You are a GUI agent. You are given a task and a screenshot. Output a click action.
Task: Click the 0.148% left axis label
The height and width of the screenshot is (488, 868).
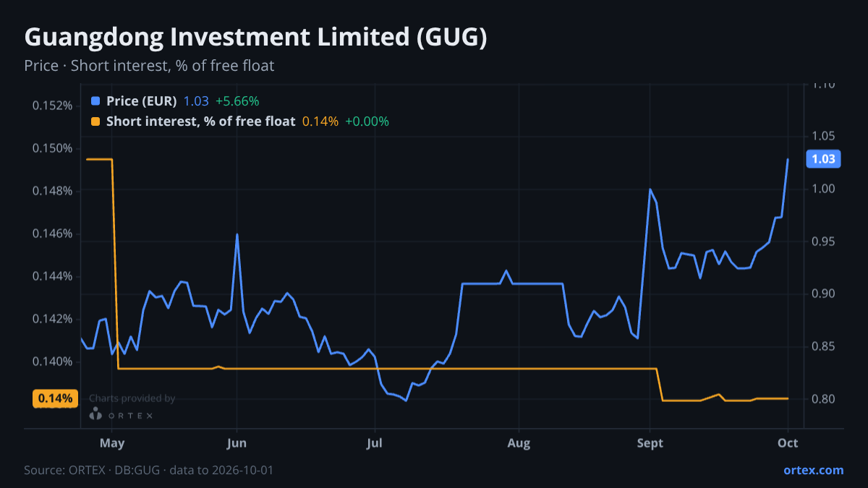click(x=53, y=191)
